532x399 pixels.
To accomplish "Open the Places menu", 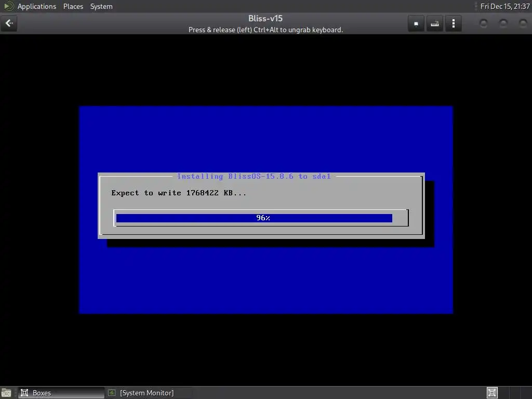I will [73, 6].
